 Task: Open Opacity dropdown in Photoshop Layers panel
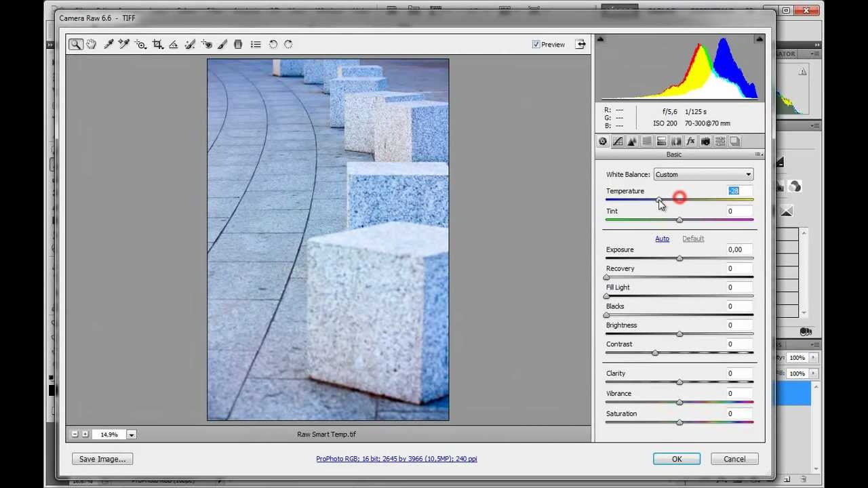(x=814, y=358)
